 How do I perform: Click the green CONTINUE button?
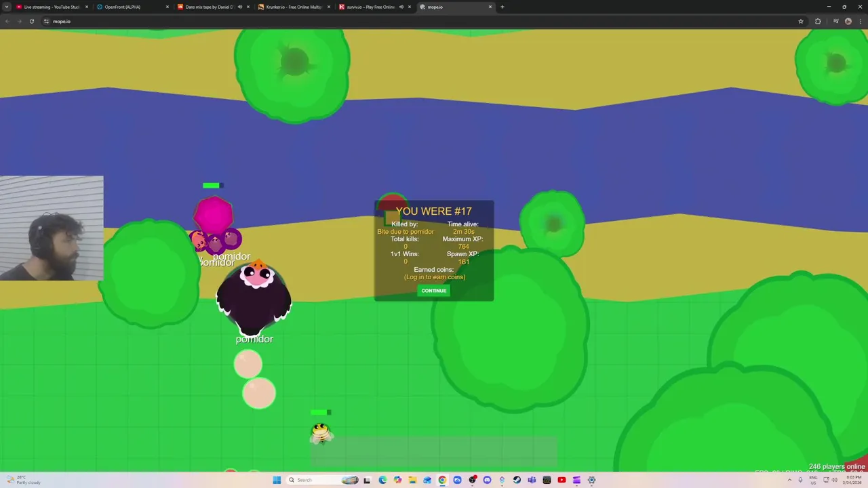(x=434, y=291)
